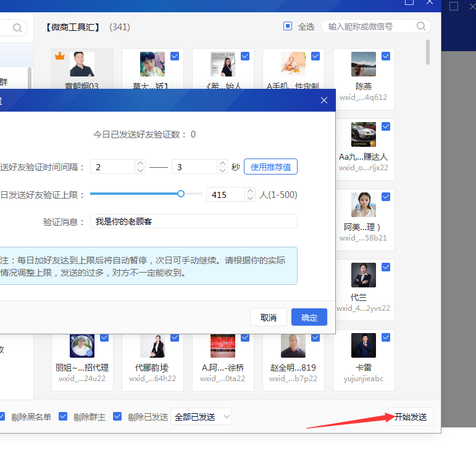Click the 使用推荐值 button
Viewport: 476px width, 457px height.
[270, 167]
